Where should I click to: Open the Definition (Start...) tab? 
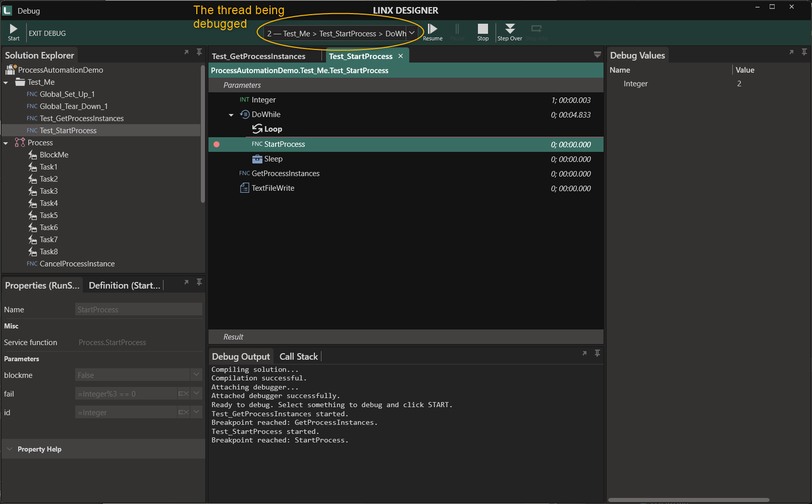pos(124,286)
